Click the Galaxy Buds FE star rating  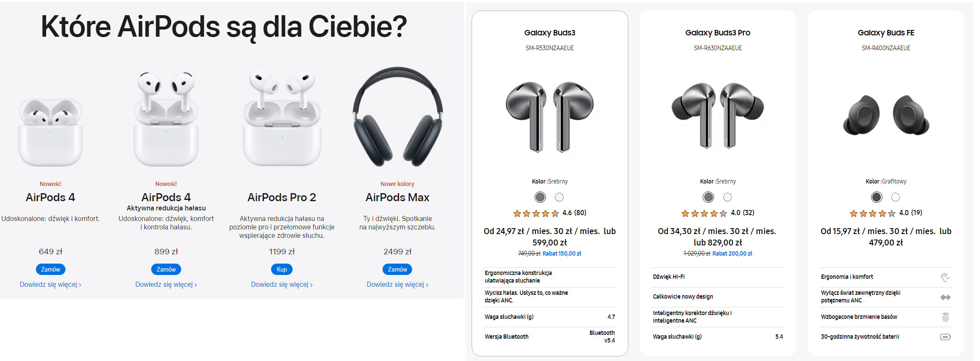click(872, 213)
